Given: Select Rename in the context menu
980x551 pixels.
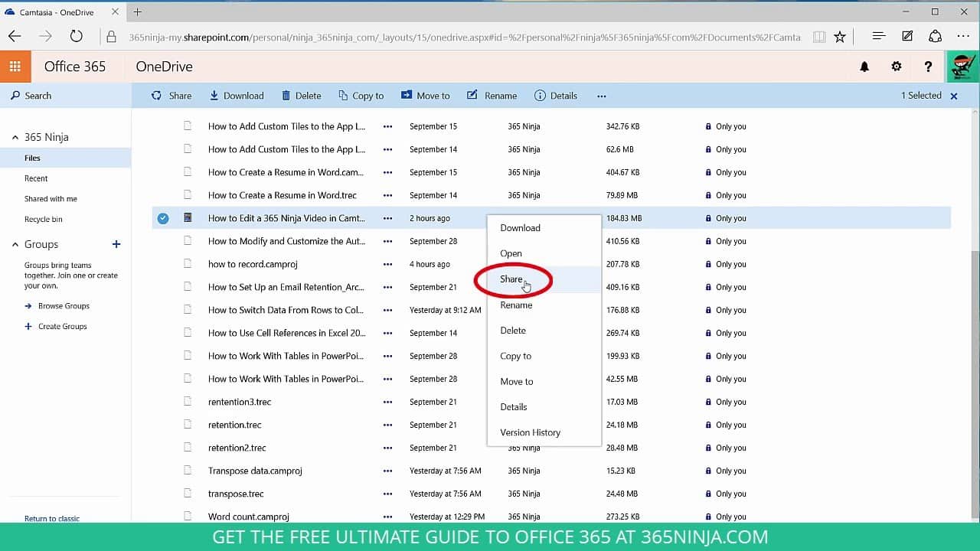Looking at the screenshot, I should (544, 305).
